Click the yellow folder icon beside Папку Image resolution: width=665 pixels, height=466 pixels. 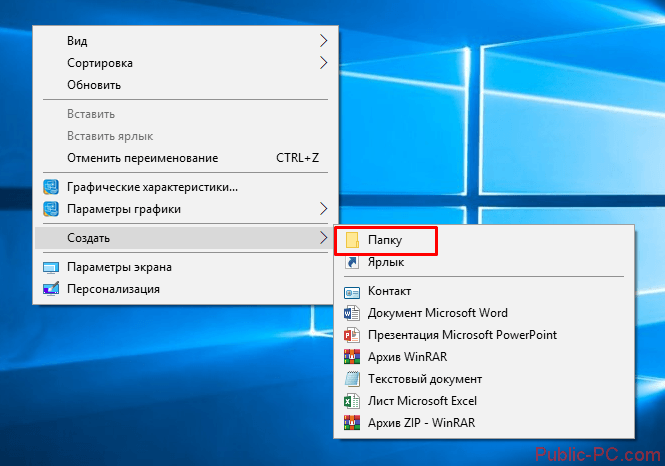[x=352, y=240]
